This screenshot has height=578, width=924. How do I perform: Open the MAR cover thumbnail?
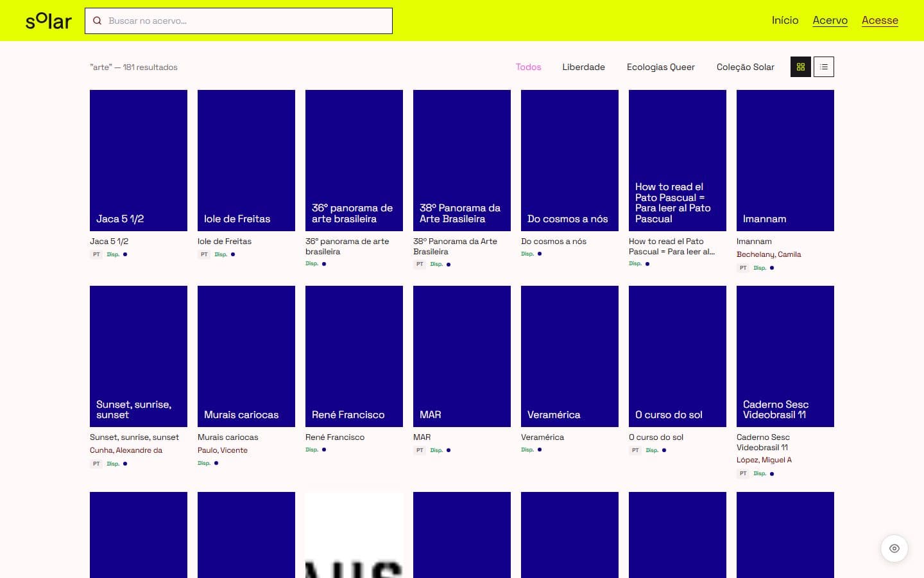[462, 356]
